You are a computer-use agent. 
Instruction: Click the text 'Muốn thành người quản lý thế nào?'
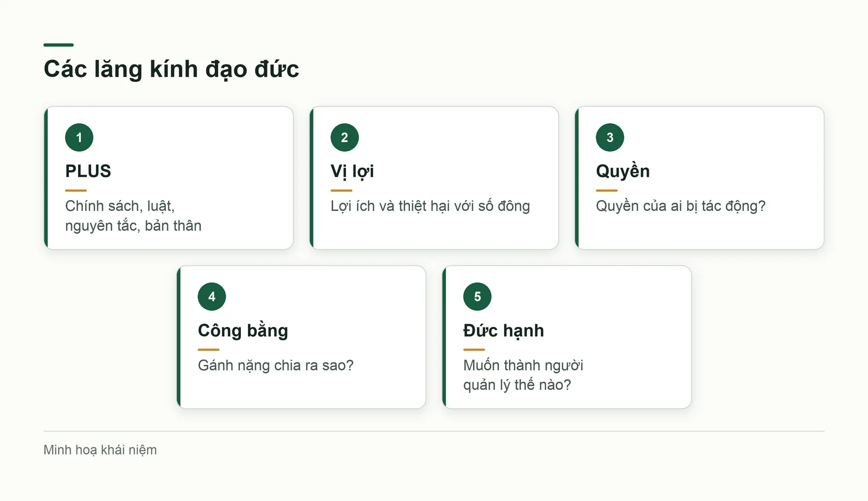pos(524,375)
